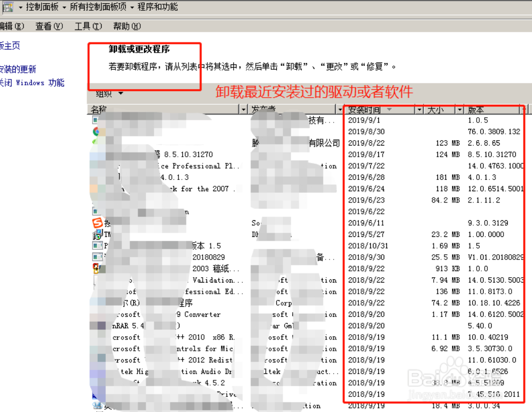Click the program icon in the 2018/10/31 row
532x412 pixels.
(x=97, y=245)
